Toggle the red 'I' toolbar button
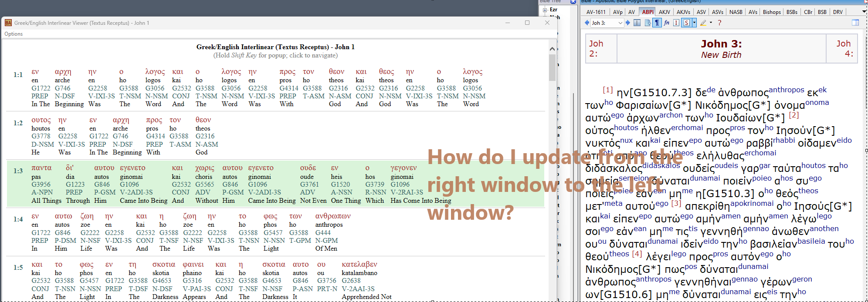This screenshot has width=868, height=302. pos(676,23)
